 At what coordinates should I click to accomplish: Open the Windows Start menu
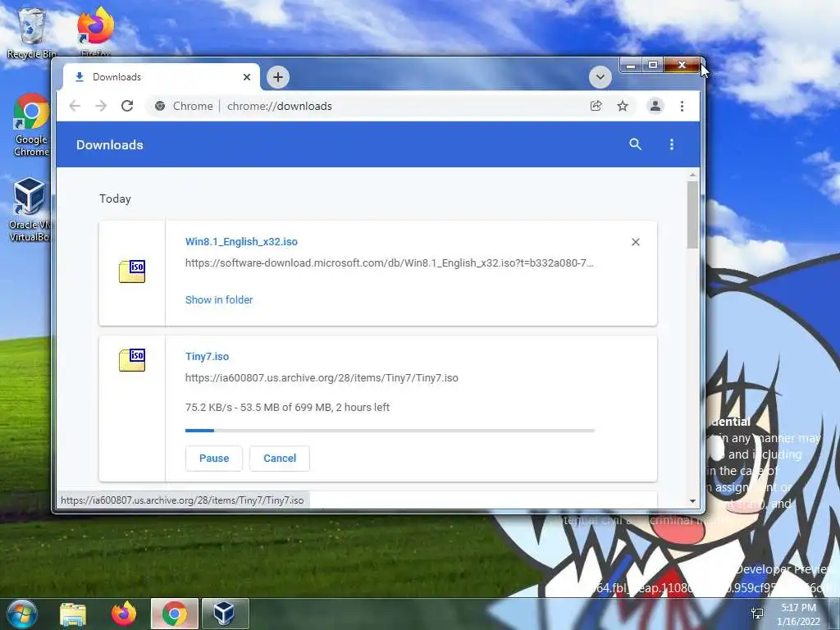tap(21, 614)
